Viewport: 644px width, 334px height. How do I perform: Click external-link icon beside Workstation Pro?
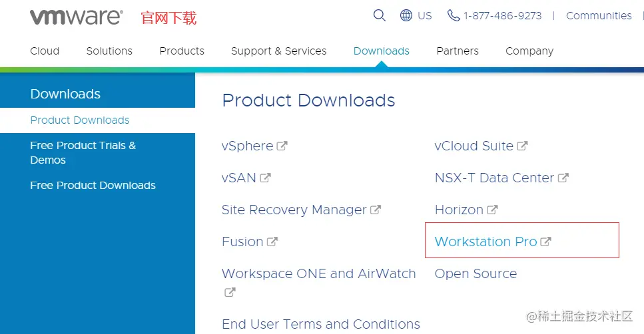click(x=545, y=242)
